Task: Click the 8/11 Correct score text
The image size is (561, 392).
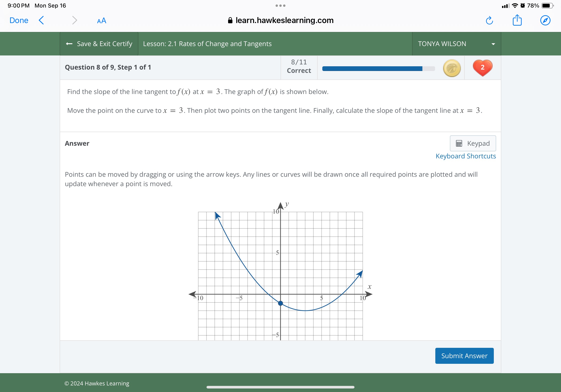Action: (x=299, y=66)
